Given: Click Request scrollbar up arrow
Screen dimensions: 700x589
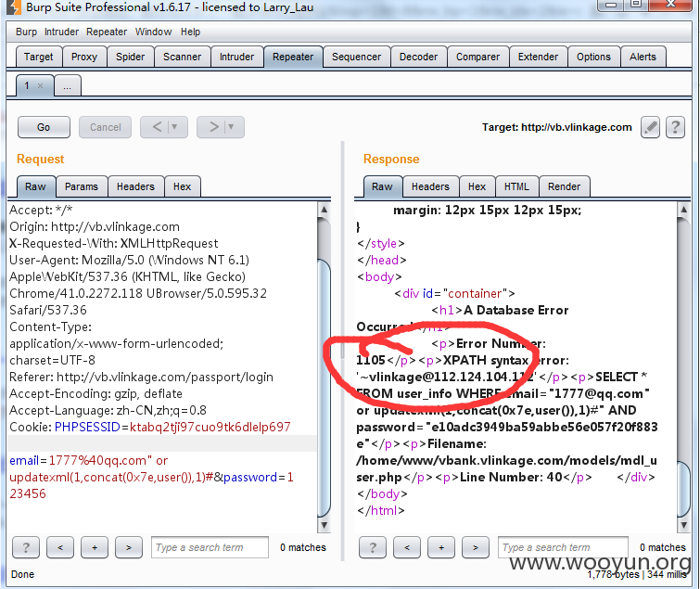Looking at the screenshot, I should point(325,209).
